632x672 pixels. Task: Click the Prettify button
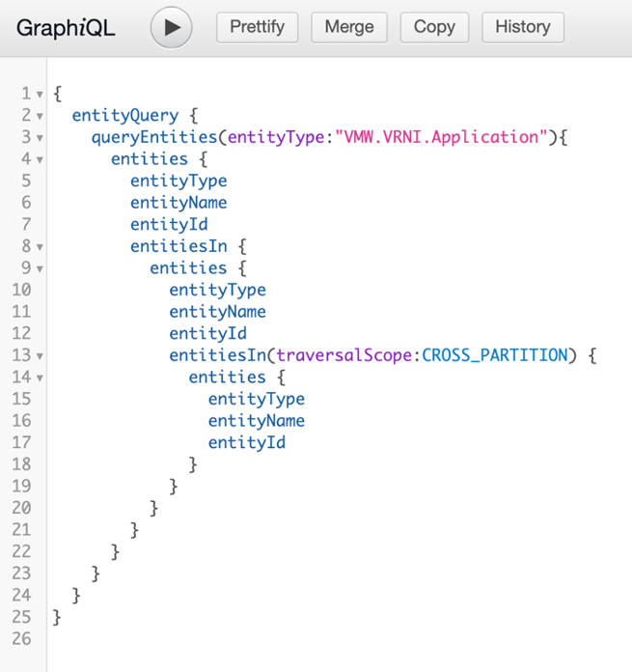pyautogui.click(x=258, y=27)
